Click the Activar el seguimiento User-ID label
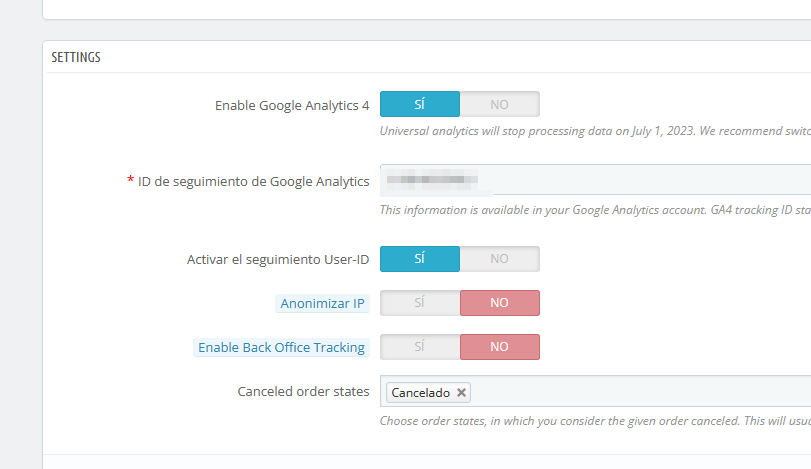The height and width of the screenshot is (469, 811). point(278,259)
